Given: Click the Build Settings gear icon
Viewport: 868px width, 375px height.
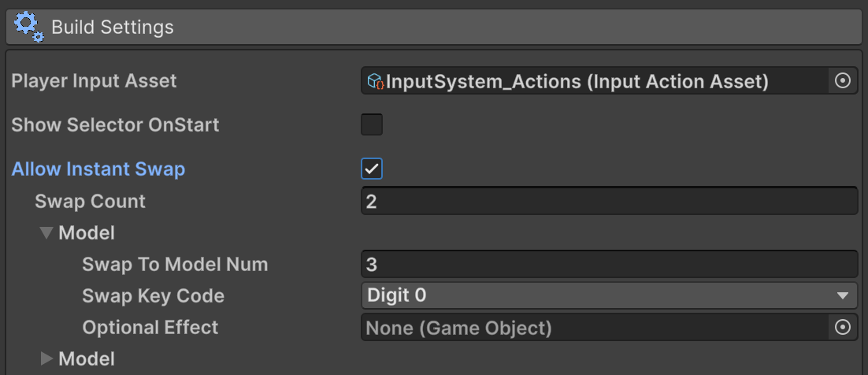Looking at the screenshot, I should pos(28,27).
